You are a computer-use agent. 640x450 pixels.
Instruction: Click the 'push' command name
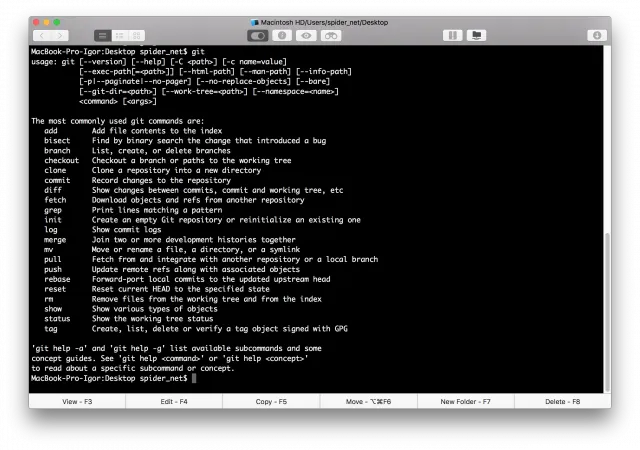[53, 270]
